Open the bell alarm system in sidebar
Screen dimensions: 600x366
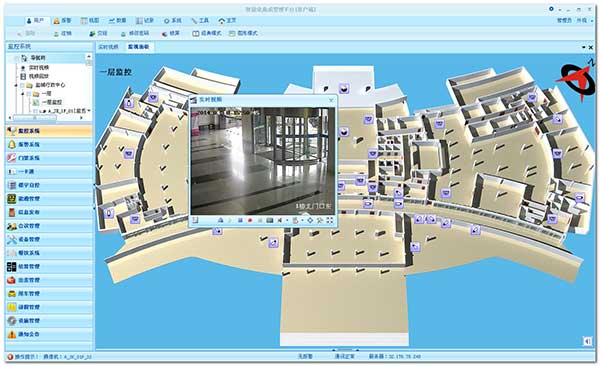coord(49,145)
